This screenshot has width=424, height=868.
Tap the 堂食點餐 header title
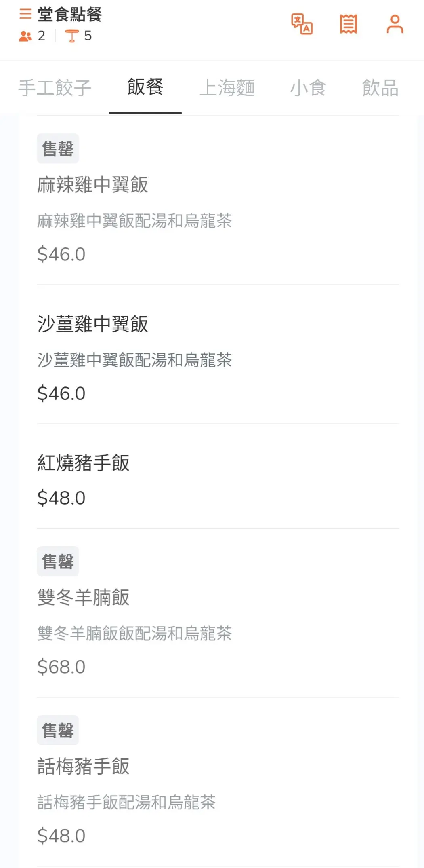[x=69, y=15]
